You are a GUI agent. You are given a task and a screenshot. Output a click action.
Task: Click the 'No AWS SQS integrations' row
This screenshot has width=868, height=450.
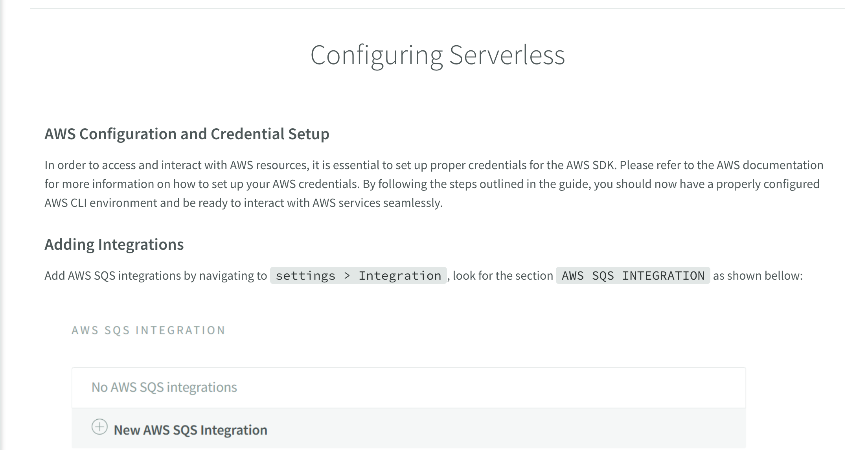(x=164, y=387)
